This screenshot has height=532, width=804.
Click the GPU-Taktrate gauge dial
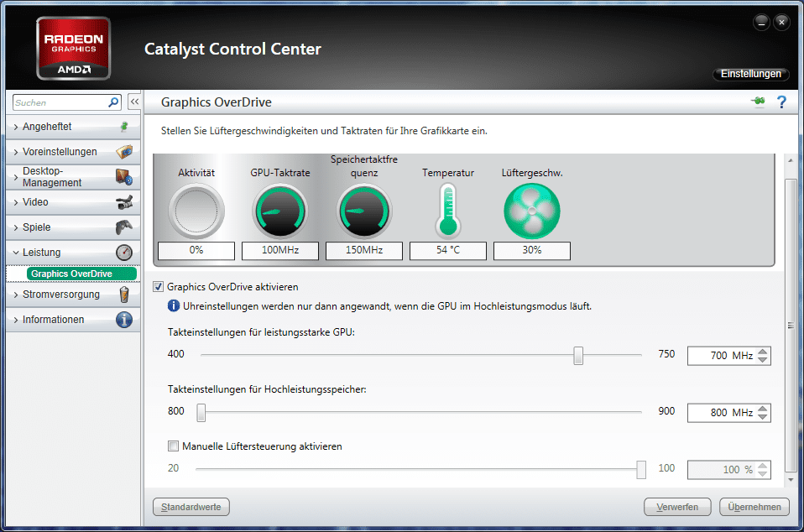click(280, 211)
